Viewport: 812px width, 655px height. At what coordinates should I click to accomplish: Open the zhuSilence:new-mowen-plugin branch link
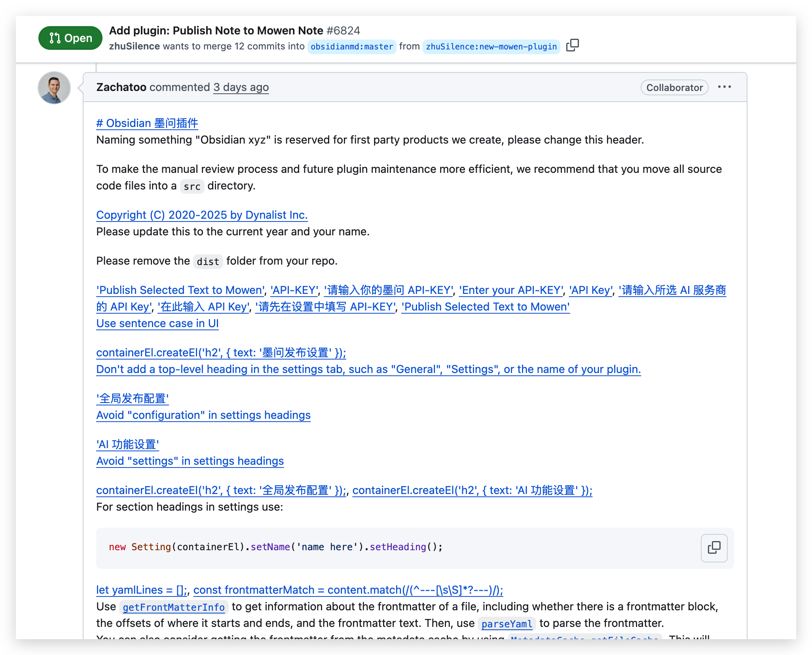(491, 47)
